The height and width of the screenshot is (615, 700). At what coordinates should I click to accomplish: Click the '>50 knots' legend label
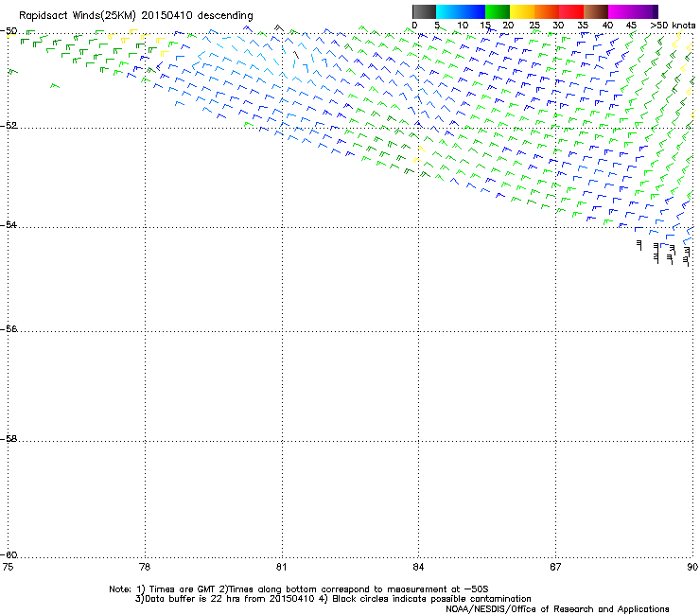point(673,26)
